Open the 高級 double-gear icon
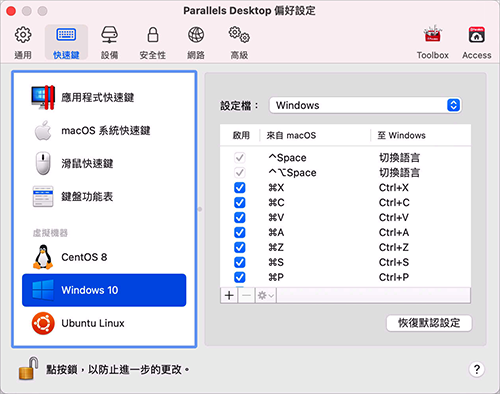This screenshot has width=500, height=394. tap(239, 35)
